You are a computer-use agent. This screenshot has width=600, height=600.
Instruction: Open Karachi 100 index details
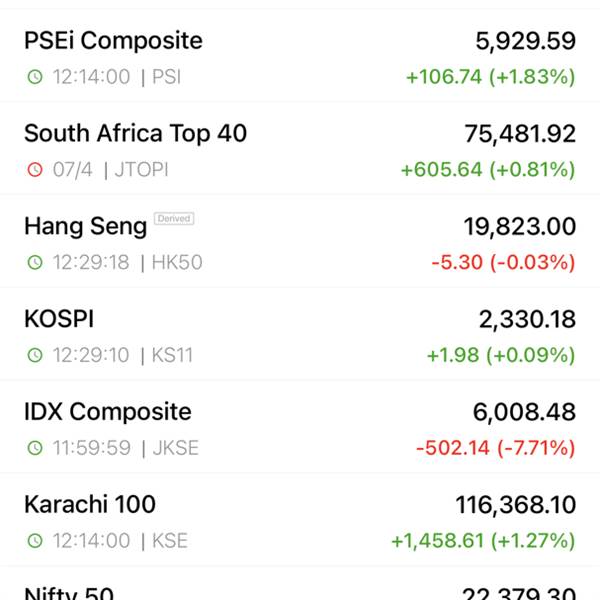[300, 520]
